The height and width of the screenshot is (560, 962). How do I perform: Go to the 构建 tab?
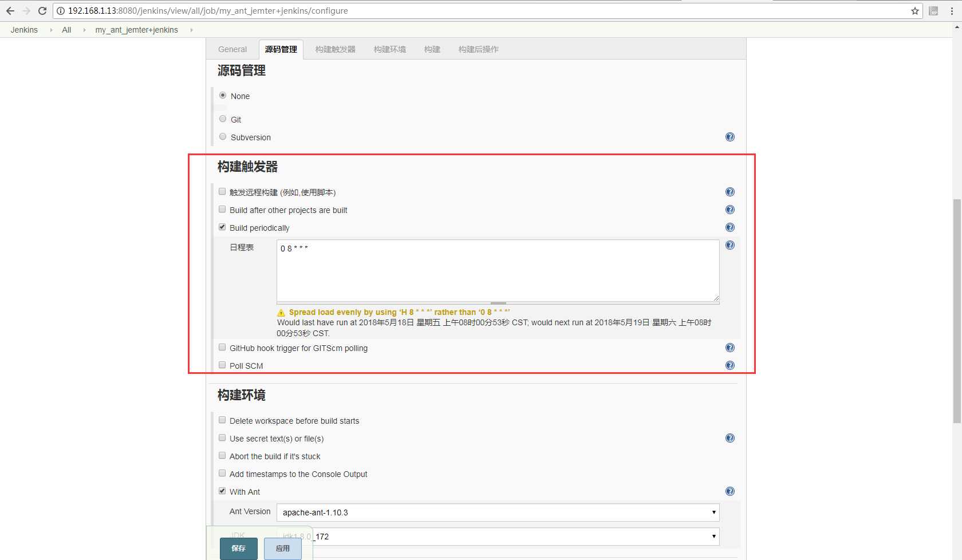tap(432, 49)
